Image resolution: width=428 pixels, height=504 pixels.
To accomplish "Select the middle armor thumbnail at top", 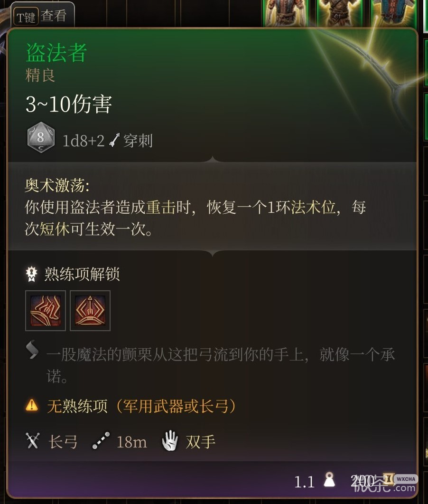I will click(339, 13).
